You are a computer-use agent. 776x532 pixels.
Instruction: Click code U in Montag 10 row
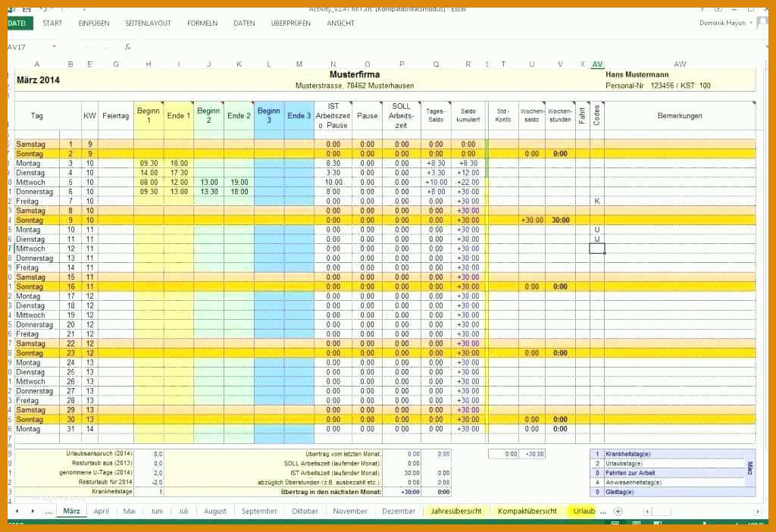click(x=597, y=230)
